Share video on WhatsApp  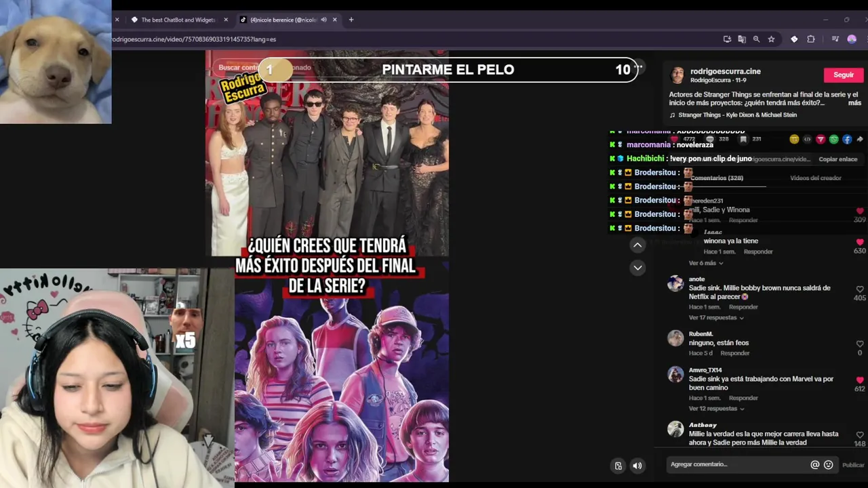point(833,140)
